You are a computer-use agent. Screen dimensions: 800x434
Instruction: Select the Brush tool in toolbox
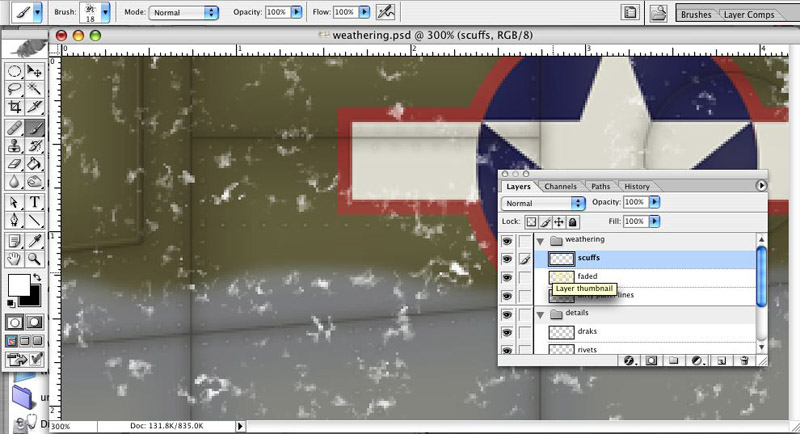point(34,127)
